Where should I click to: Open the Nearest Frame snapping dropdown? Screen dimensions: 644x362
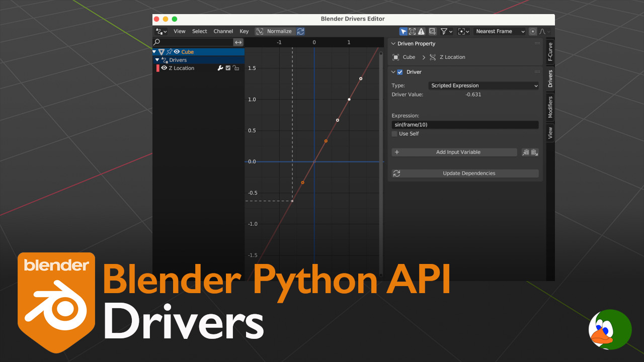(x=500, y=31)
